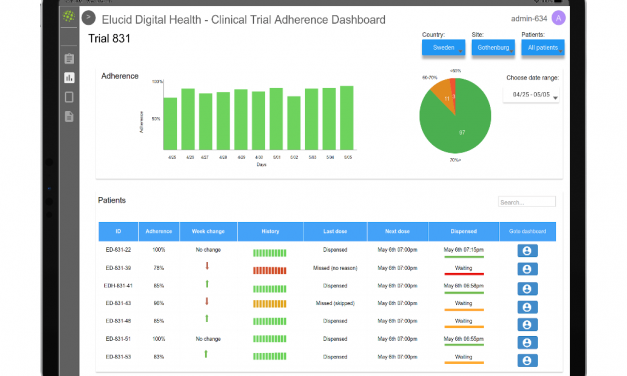
Task: Open the date range dropdown 04/25 - 05/05
Action: point(531,95)
